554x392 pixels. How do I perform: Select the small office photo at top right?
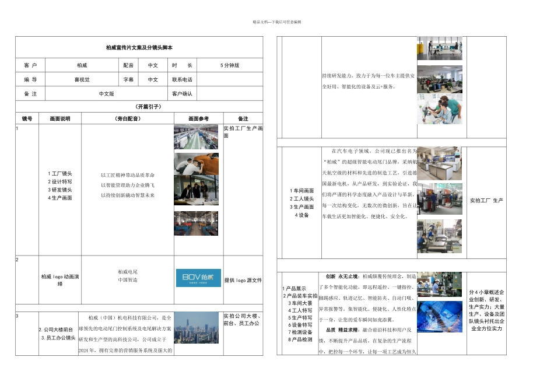click(440, 48)
